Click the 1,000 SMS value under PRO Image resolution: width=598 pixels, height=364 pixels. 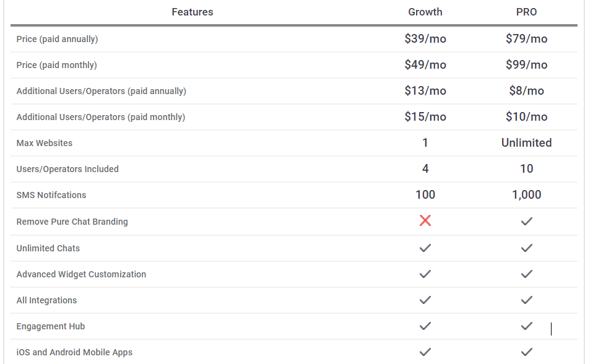click(x=526, y=194)
